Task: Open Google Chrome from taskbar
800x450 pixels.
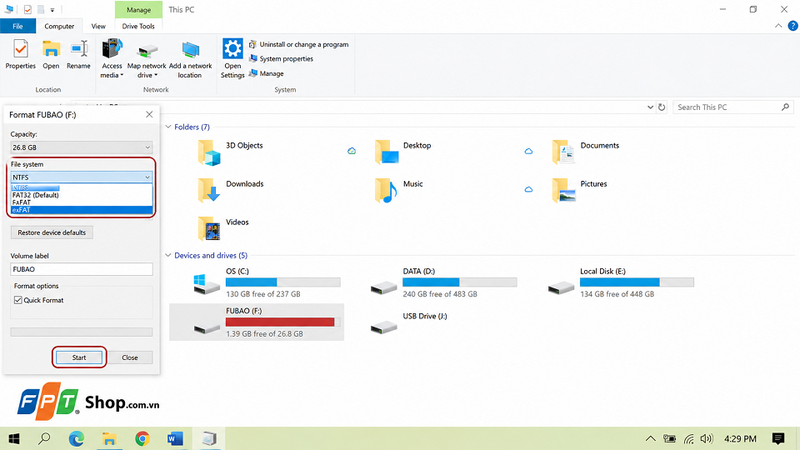Action: click(x=142, y=438)
